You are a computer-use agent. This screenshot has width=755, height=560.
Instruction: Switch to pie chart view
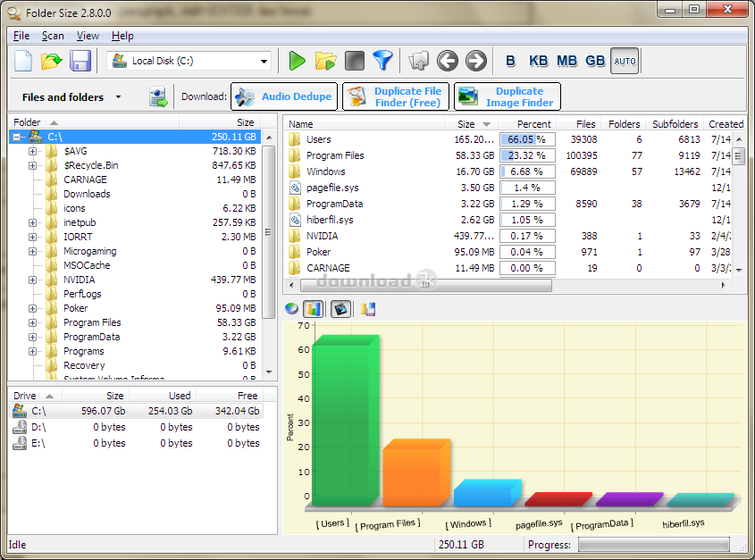[x=292, y=309]
